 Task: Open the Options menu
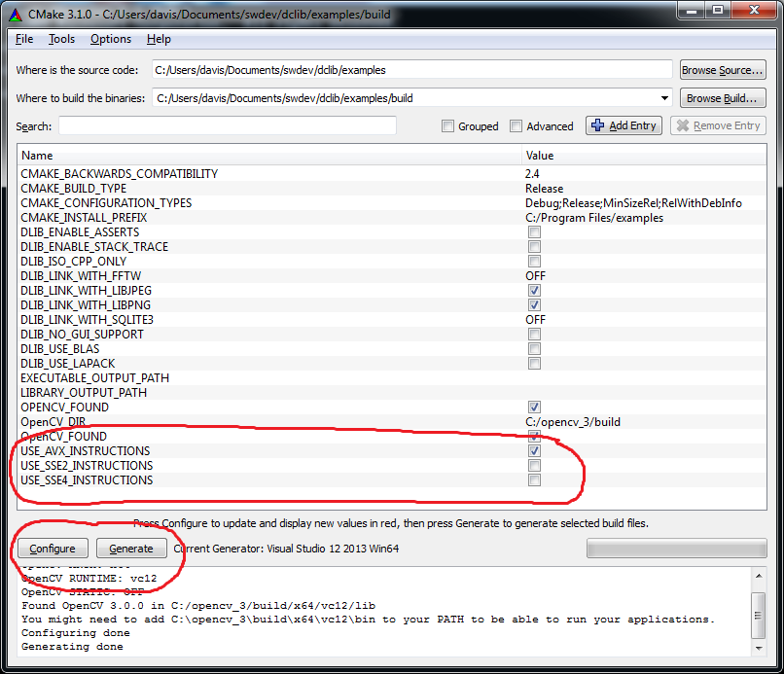[111, 39]
